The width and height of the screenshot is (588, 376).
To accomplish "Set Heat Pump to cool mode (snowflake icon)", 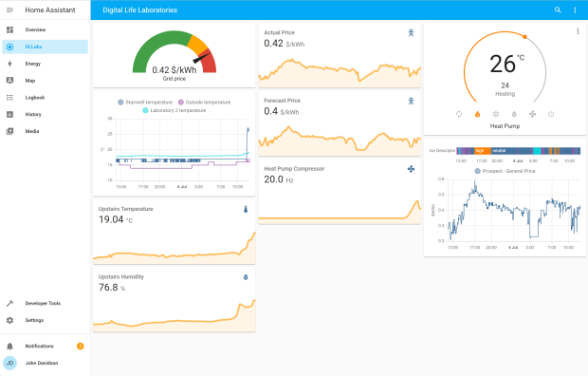I will click(496, 114).
